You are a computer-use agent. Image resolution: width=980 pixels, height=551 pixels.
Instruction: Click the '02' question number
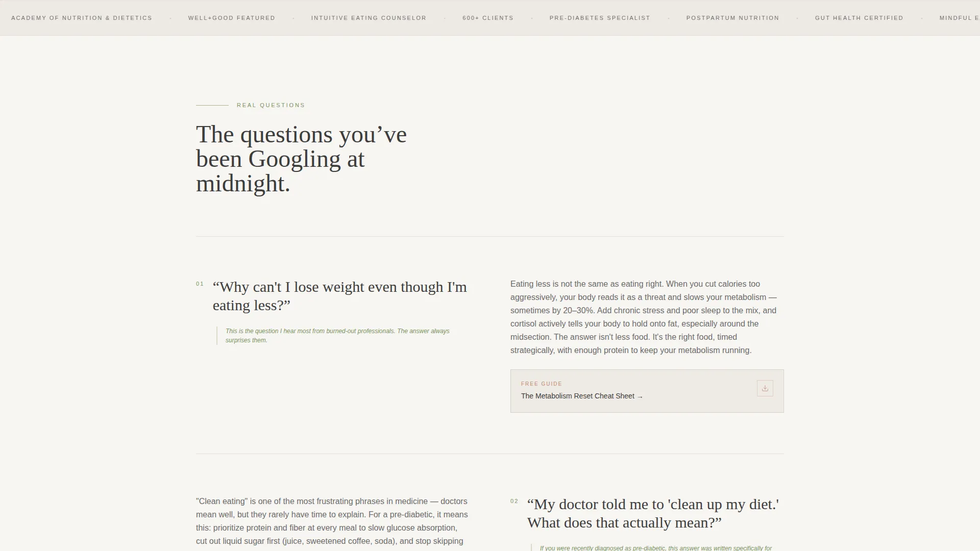[x=514, y=502]
